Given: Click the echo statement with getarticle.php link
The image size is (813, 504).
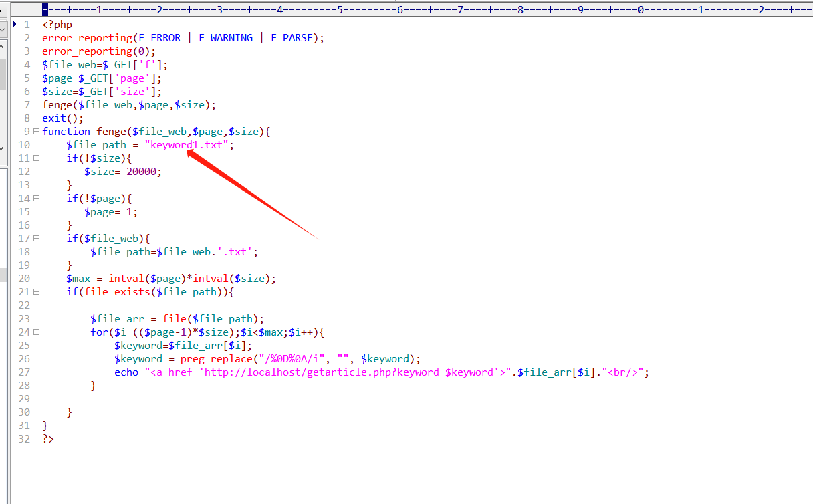Looking at the screenshot, I should point(382,372).
